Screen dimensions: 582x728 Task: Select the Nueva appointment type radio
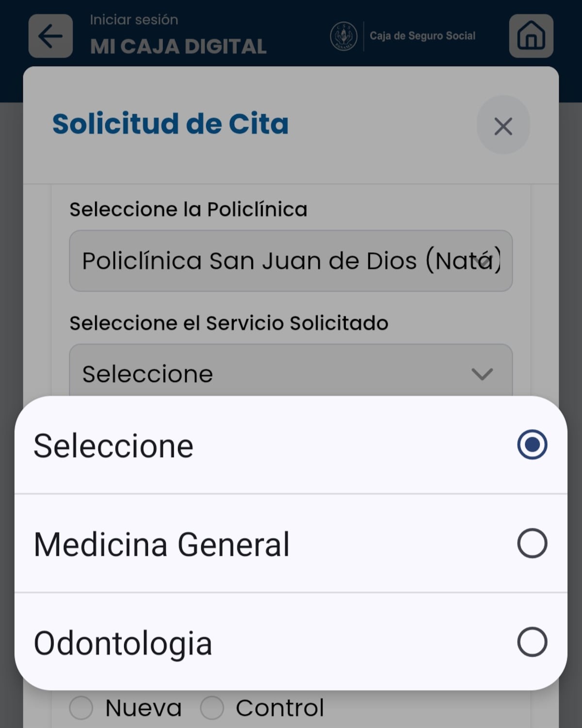81,708
